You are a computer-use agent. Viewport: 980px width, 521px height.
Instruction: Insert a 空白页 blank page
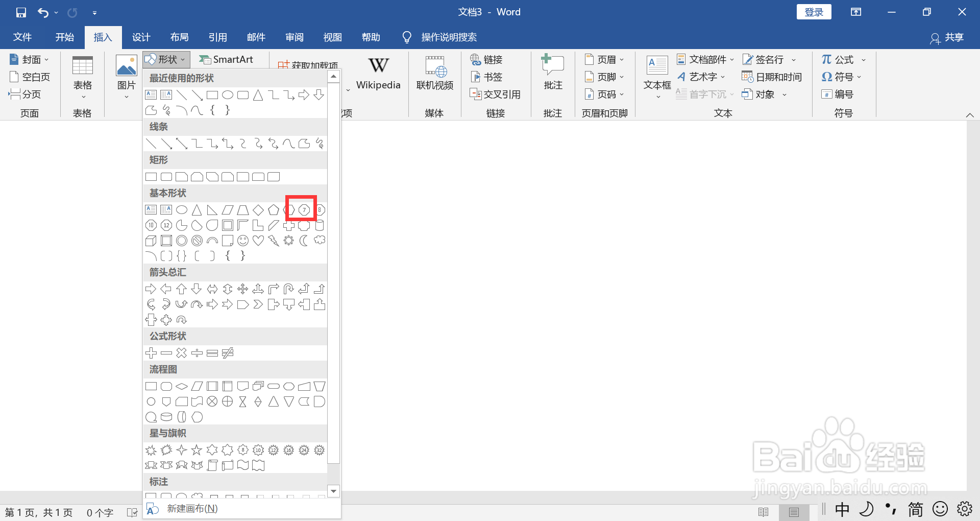pyautogui.click(x=30, y=77)
